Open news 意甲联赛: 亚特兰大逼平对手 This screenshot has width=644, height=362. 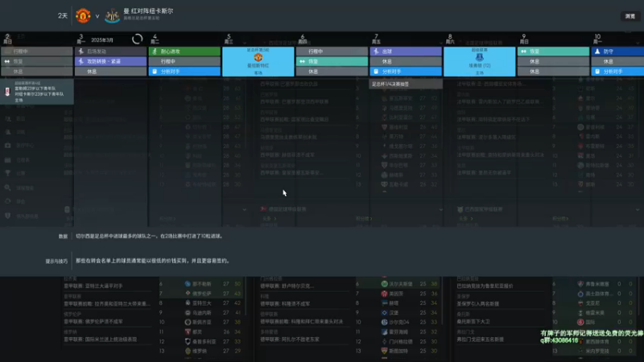coord(93,286)
